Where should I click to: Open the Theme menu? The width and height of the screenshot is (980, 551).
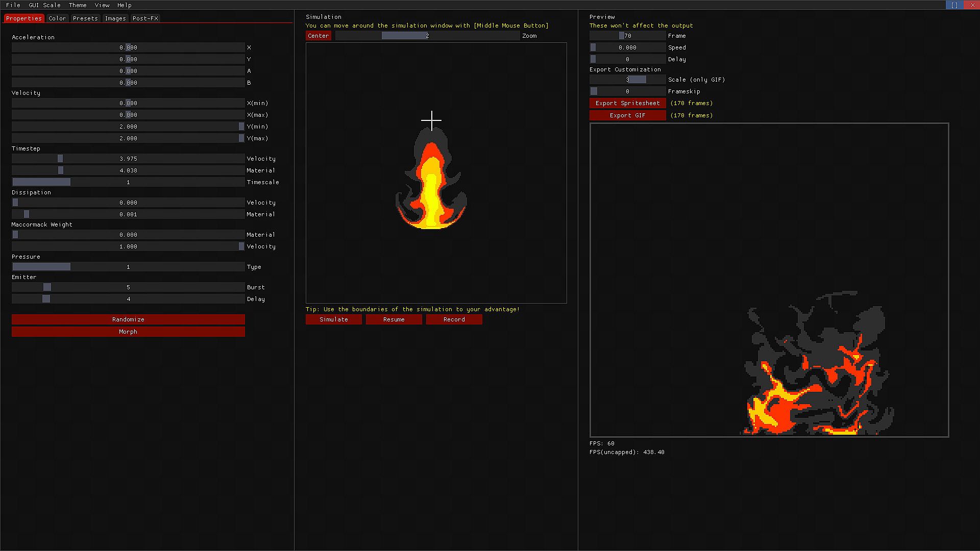click(x=78, y=5)
